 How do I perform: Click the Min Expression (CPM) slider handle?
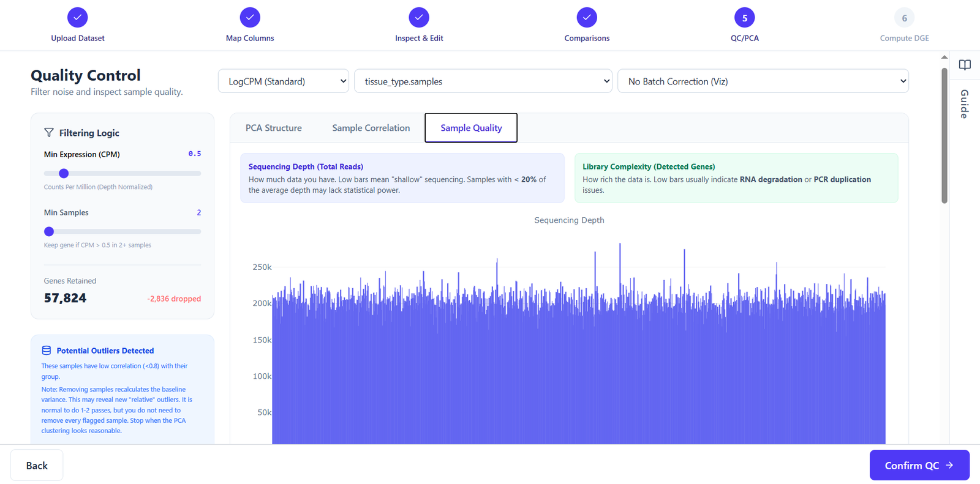tap(64, 173)
